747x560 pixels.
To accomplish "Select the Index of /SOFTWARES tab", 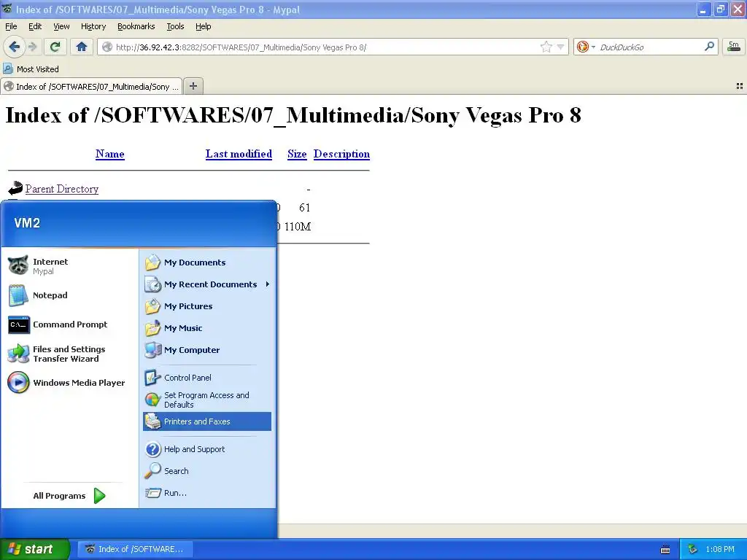I will click(x=91, y=86).
